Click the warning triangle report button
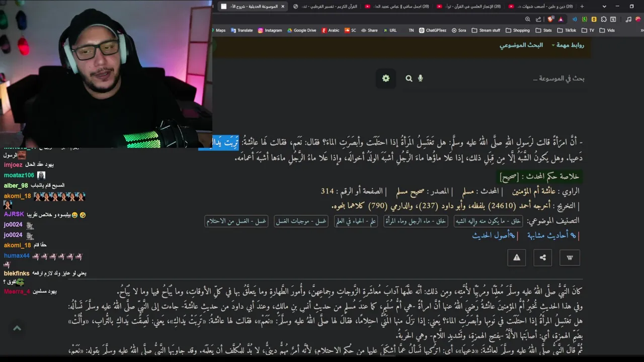 pyautogui.click(x=517, y=257)
